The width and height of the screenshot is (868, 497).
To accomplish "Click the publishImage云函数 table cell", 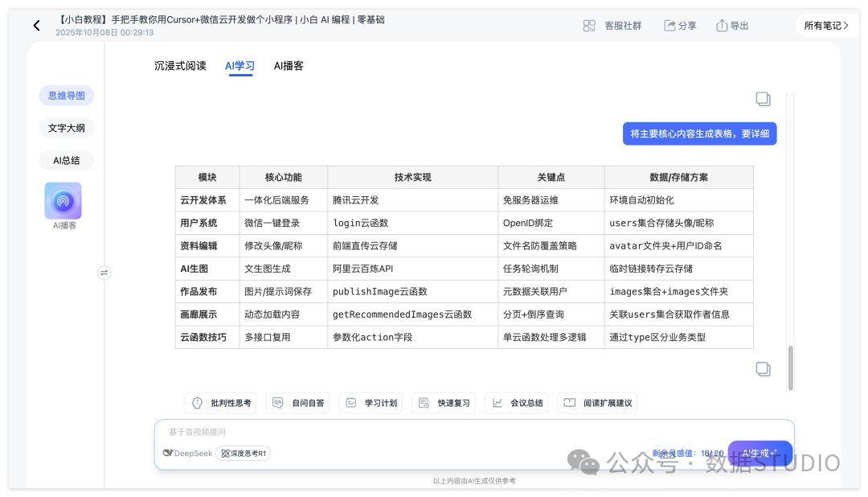I will tap(413, 291).
